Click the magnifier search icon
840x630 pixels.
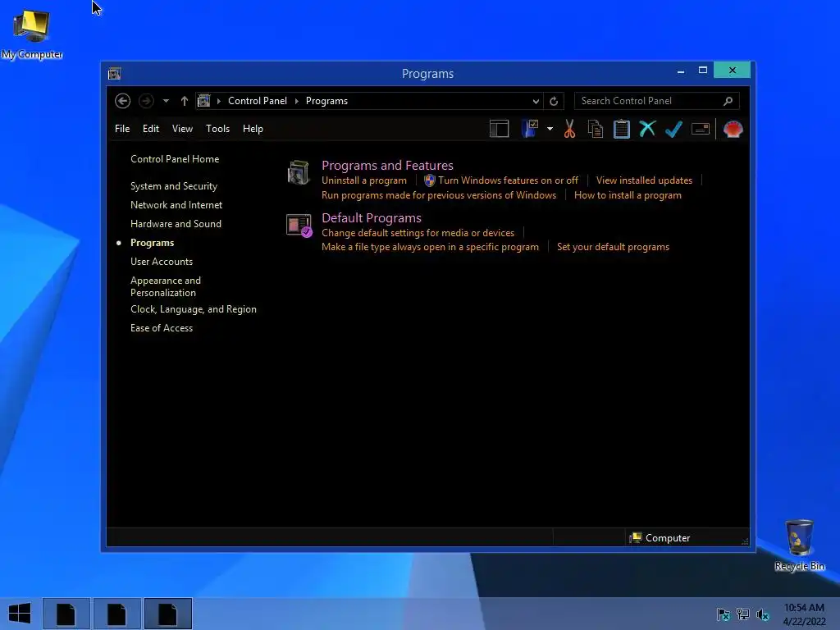coord(728,101)
